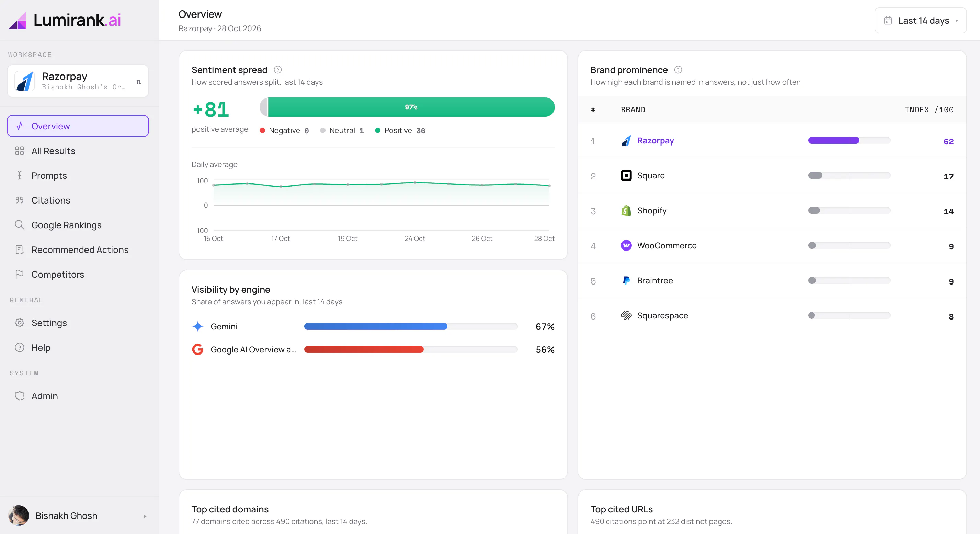Click the BRAND column header
980x534 pixels.
click(633, 109)
